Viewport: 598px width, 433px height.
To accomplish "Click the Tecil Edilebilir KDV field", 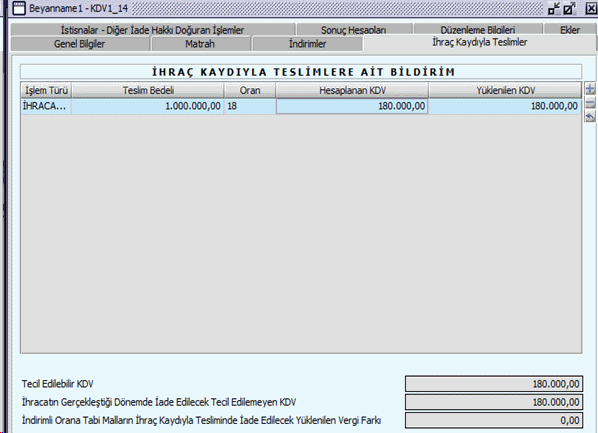I will click(494, 384).
